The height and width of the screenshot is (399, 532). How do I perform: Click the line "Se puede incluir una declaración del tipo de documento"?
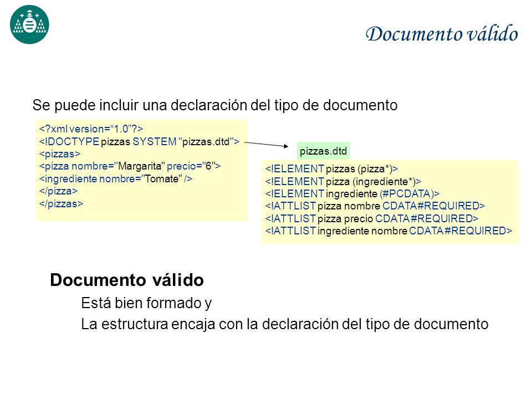[x=215, y=105]
